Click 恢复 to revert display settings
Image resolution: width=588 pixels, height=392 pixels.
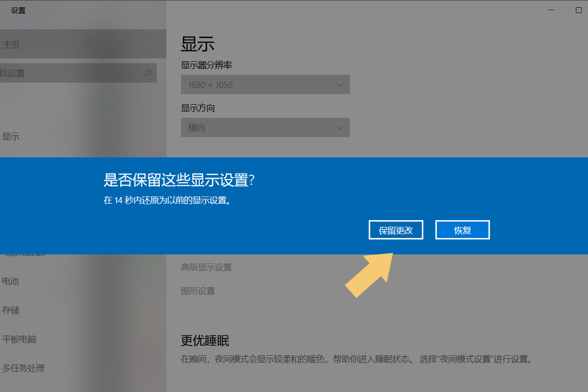pyautogui.click(x=462, y=230)
